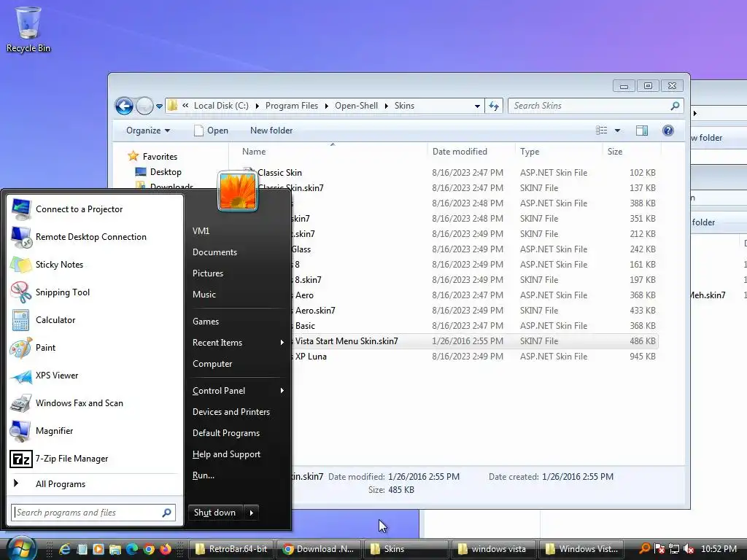The image size is (747, 560).
Task: Open the change view dropdown arrow
Action: tap(617, 131)
